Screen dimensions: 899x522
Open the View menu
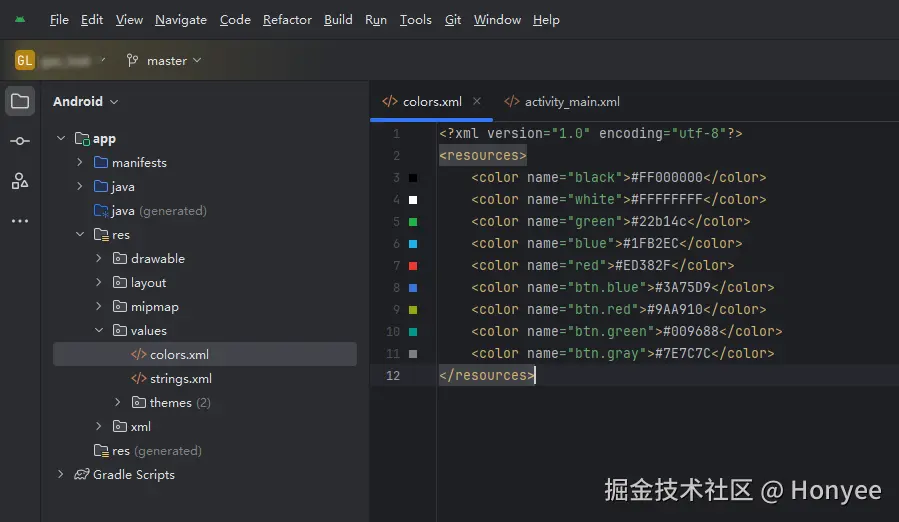pos(129,20)
